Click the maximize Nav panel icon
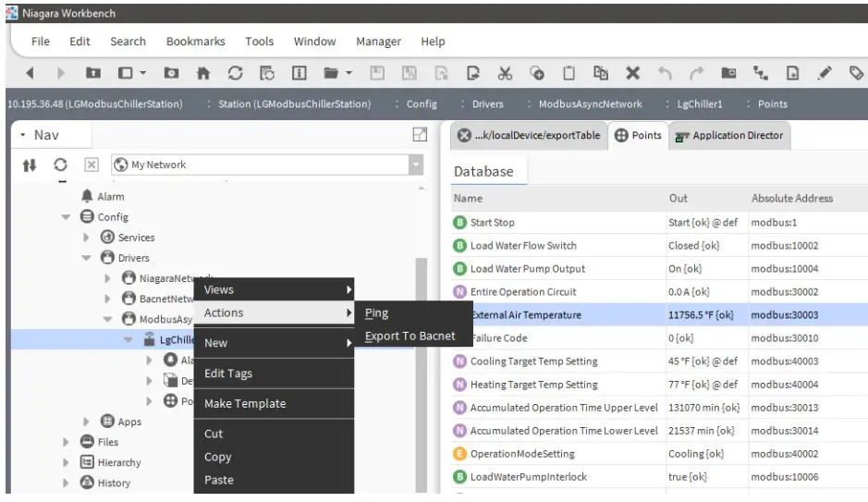The height and width of the screenshot is (502, 868). 419,135
